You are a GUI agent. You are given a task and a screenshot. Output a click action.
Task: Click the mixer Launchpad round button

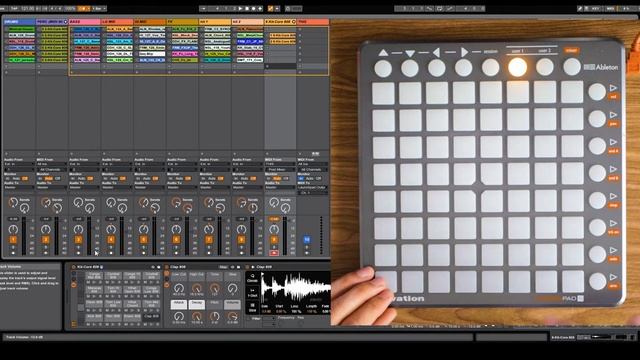pos(572,67)
